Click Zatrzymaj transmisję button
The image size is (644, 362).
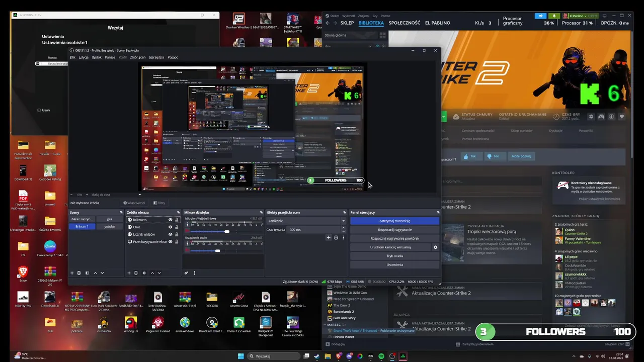tap(394, 221)
